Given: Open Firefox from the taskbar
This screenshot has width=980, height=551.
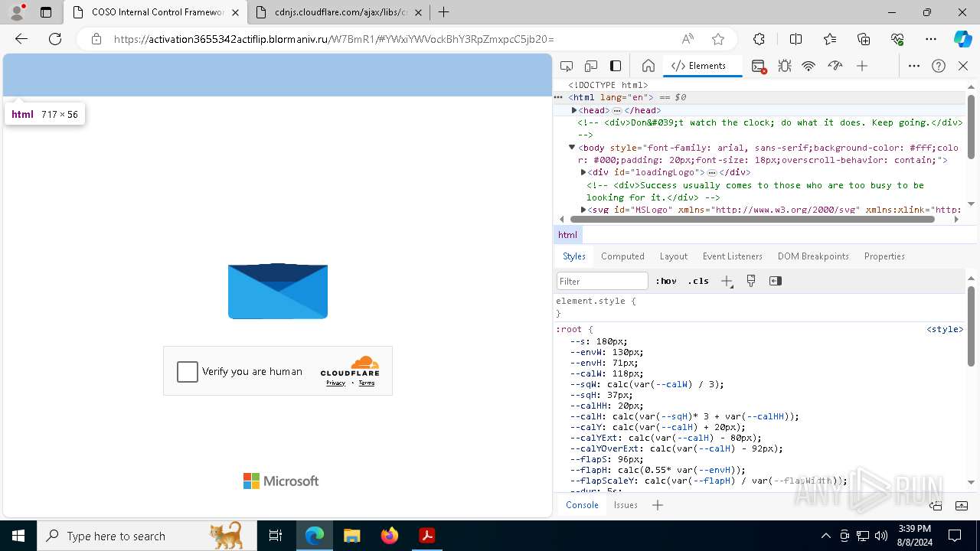Looking at the screenshot, I should (x=390, y=536).
